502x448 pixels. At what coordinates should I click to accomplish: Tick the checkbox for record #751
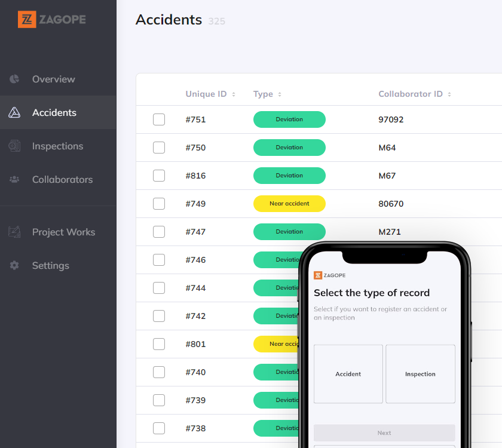click(x=159, y=119)
